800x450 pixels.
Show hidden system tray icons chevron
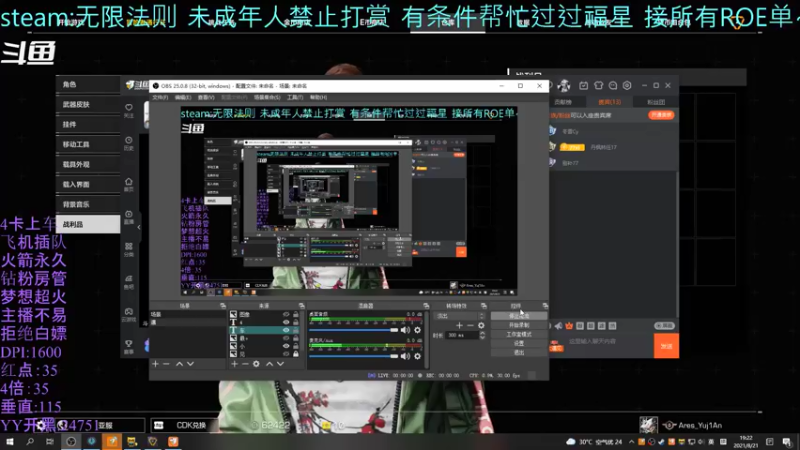(x=632, y=442)
